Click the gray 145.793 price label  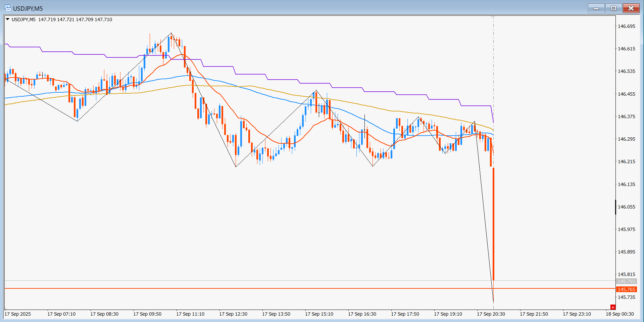click(x=627, y=281)
